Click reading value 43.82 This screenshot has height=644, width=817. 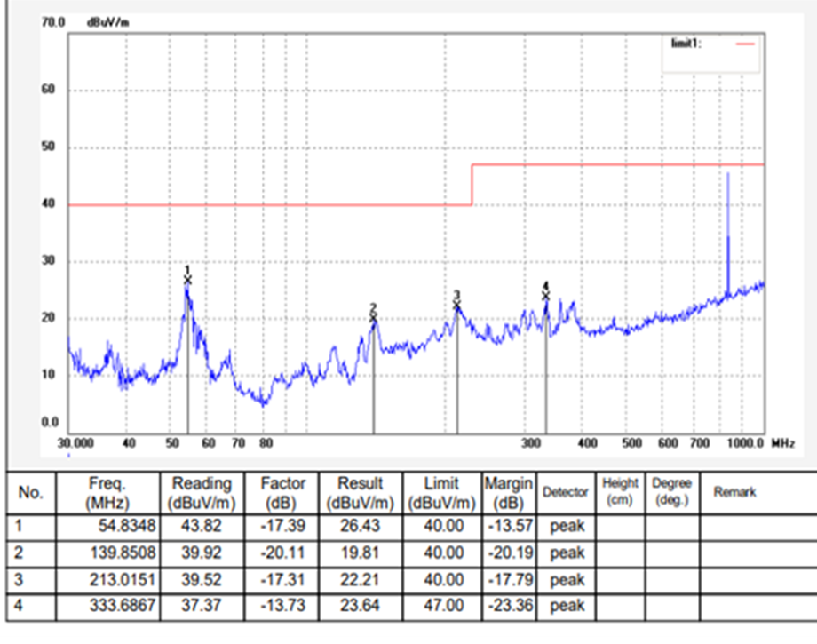coord(202,526)
